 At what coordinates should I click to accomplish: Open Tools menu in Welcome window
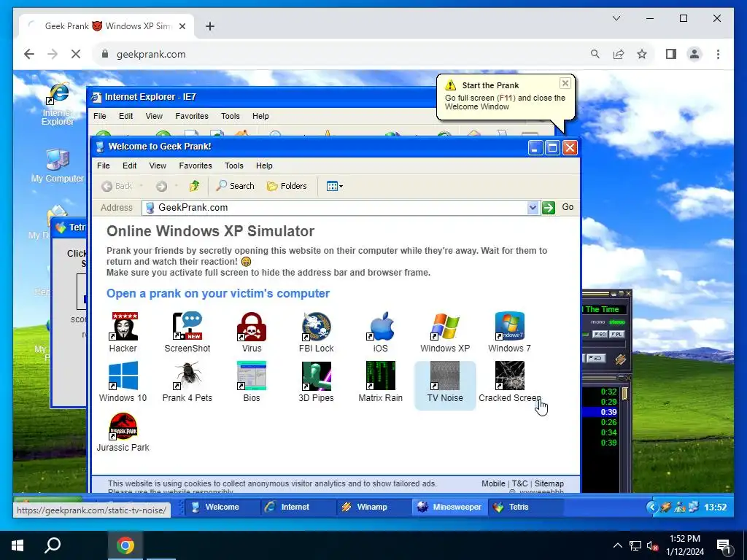[x=234, y=166]
